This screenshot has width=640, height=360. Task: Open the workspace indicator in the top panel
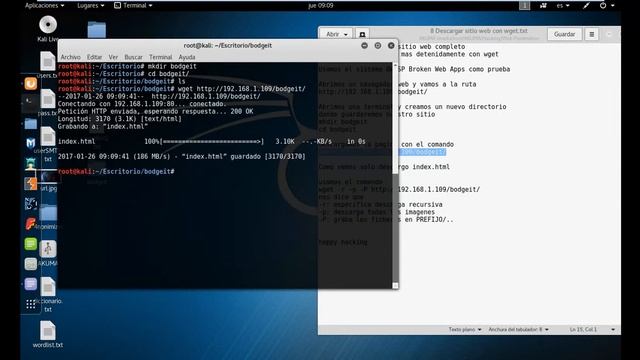click(524, 6)
